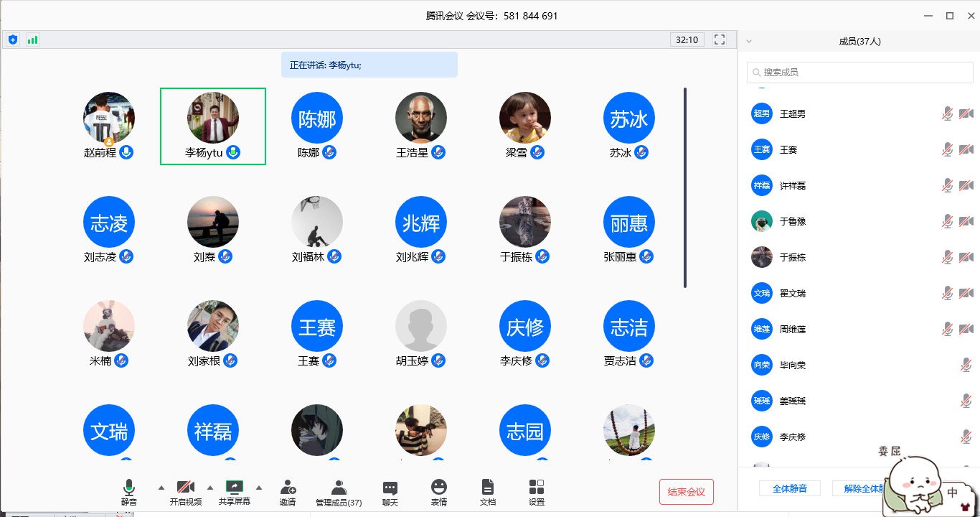Click the search members (搜索成员) field
The image size is (980, 517).
[x=859, y=73]
